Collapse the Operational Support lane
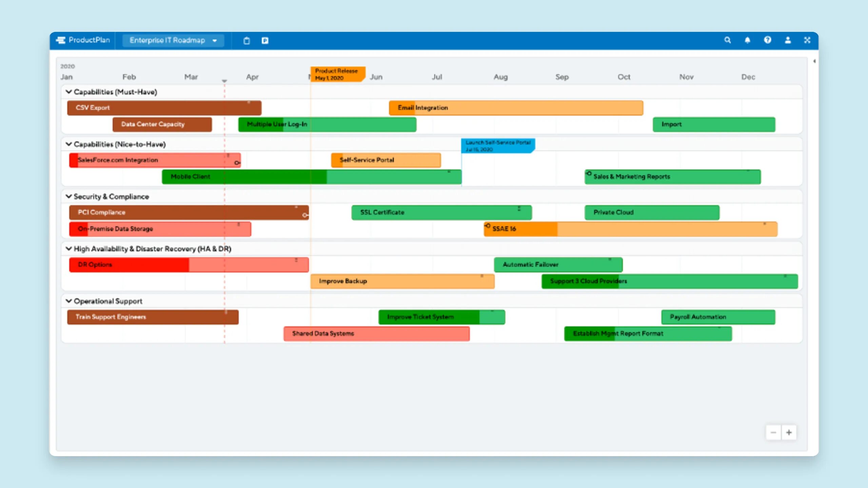868x488 pixels. pyautogui.click(x=69, y=301)
